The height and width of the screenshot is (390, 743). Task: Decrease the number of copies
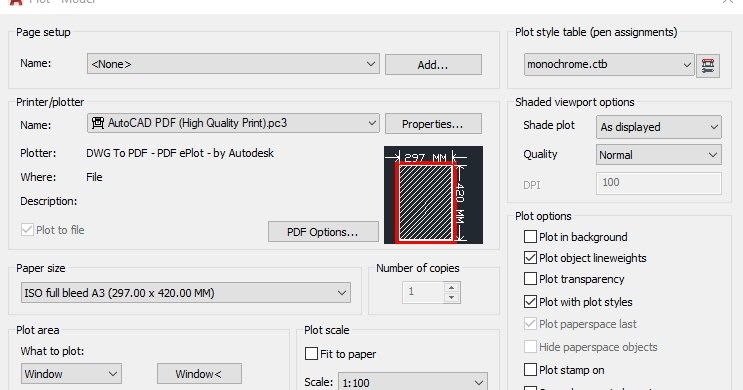(452, 298)
